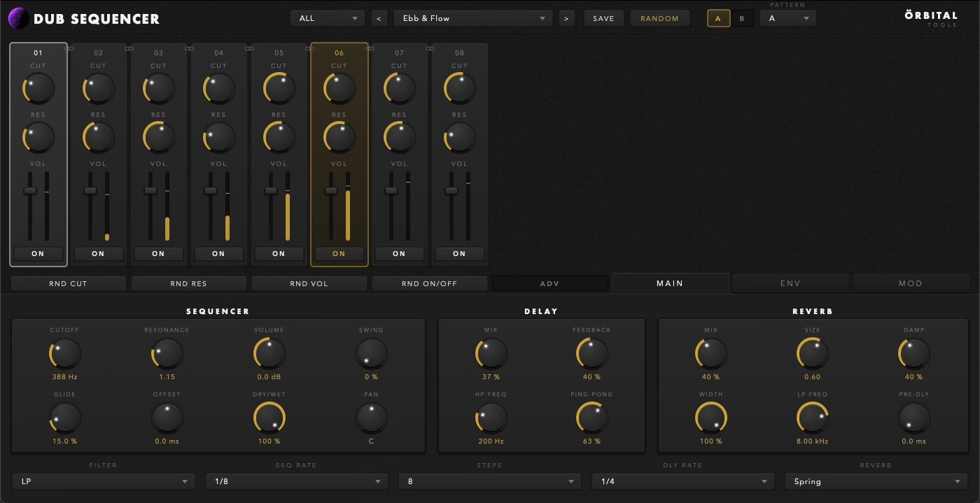Image resolution: width=980 pixels, height=503 pixels.
Task: Go to previous preset with < arrow
Action: [379, 18]
